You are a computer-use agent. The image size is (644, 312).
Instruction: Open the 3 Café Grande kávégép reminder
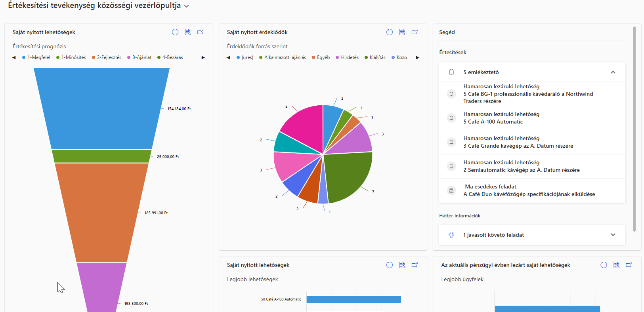point(532,142)
